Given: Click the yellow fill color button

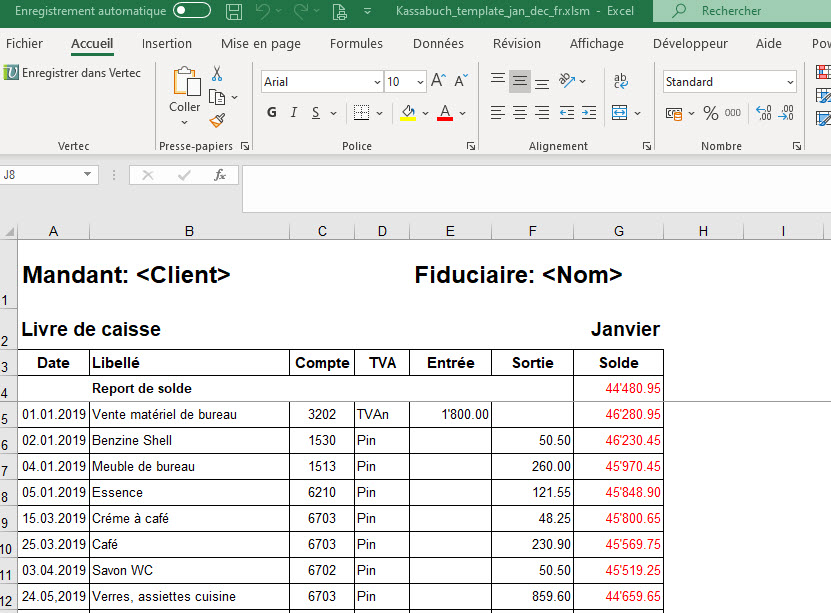Looking at the screenshot, I should [x=407, y=113].
